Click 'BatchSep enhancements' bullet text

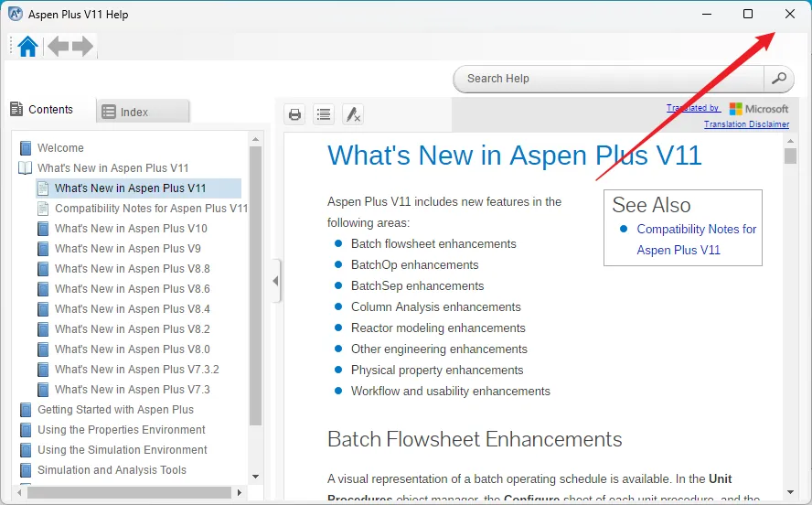[417, 286]
